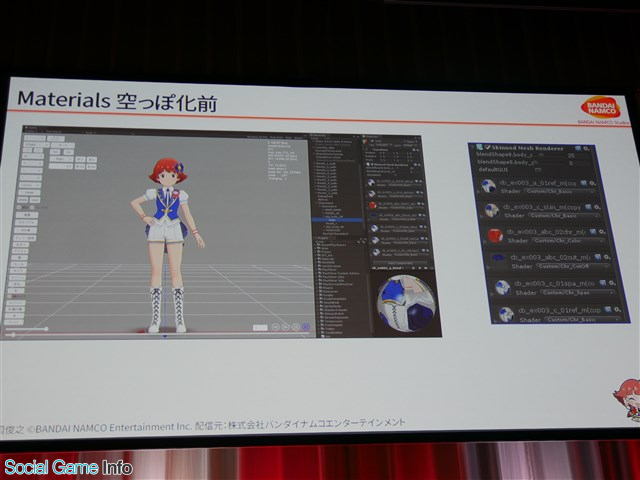640x480 pixels.
Task: Open Shader dropdown Custom/Chr_Basic for cb_ex003_a_01ref_m
Action: (560, 191)
